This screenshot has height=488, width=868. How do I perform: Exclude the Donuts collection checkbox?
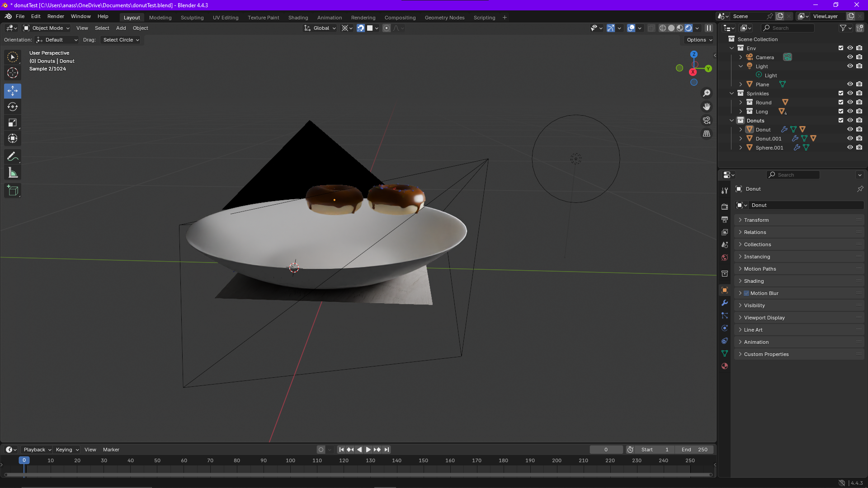[x=841, y=120]
